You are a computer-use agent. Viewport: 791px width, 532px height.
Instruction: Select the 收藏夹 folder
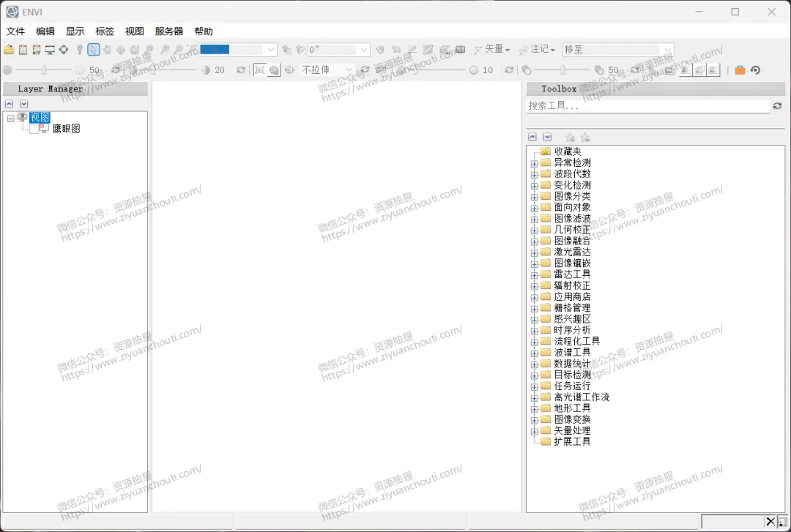click(568, 151)
